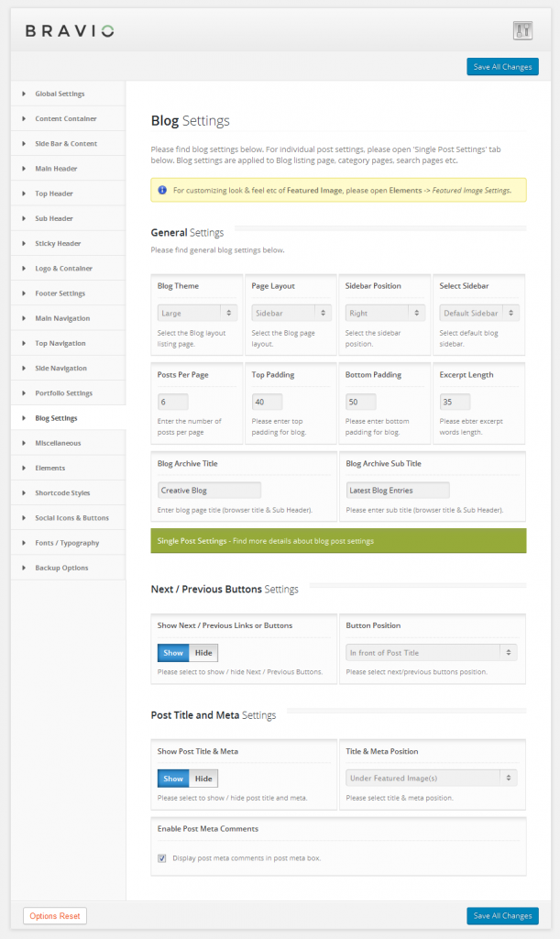Open the Blog Theme dropdown
Image resolution: width=560 pixels, height=939 pixels.
[x=197, y=314]
